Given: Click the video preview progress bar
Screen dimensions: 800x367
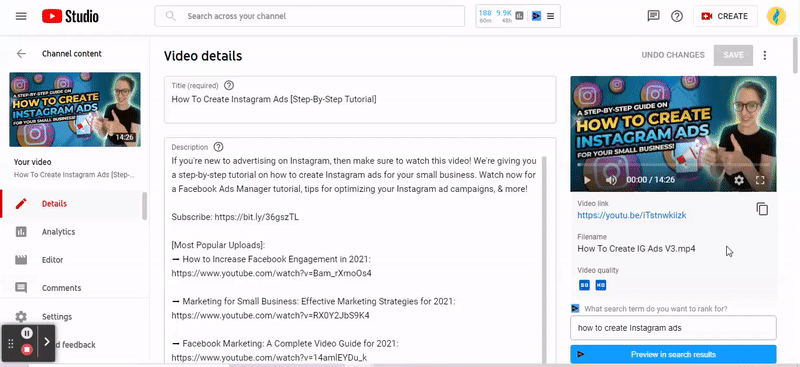Looking at the screenshot, I should 673,165.
